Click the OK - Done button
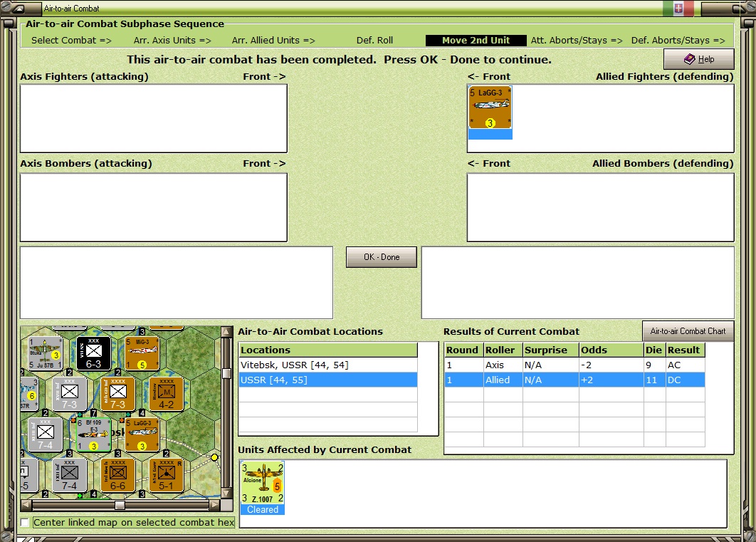 click(x=382, y=257)
